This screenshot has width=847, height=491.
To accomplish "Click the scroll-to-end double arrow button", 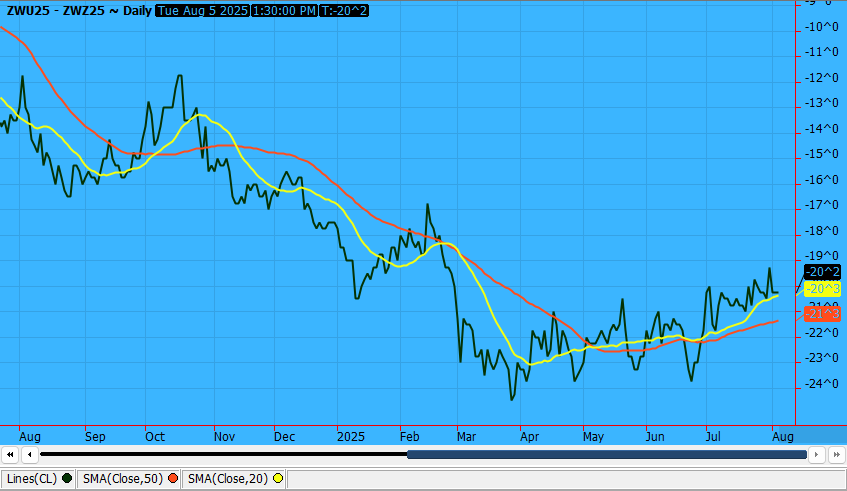I will pos(836,455).
